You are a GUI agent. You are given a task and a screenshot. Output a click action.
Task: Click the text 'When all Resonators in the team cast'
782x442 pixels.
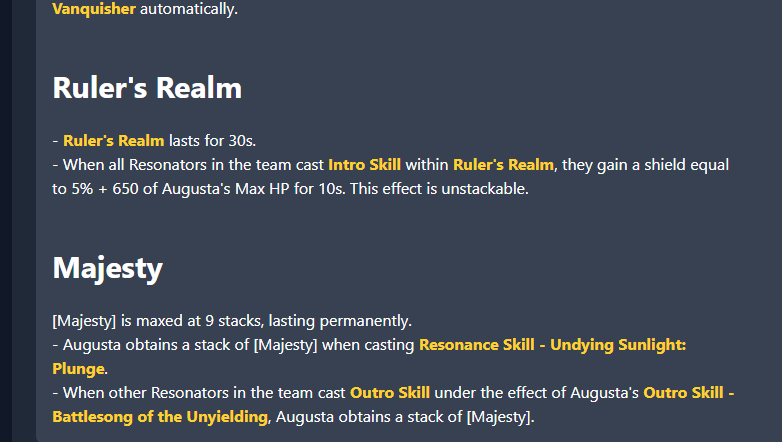[193, 165]
